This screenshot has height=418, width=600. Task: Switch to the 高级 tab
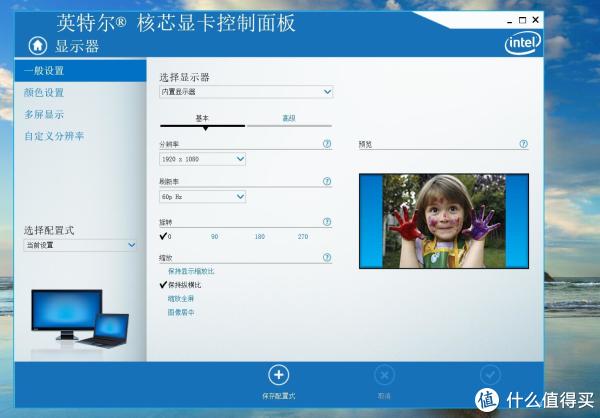coord(289,119)
